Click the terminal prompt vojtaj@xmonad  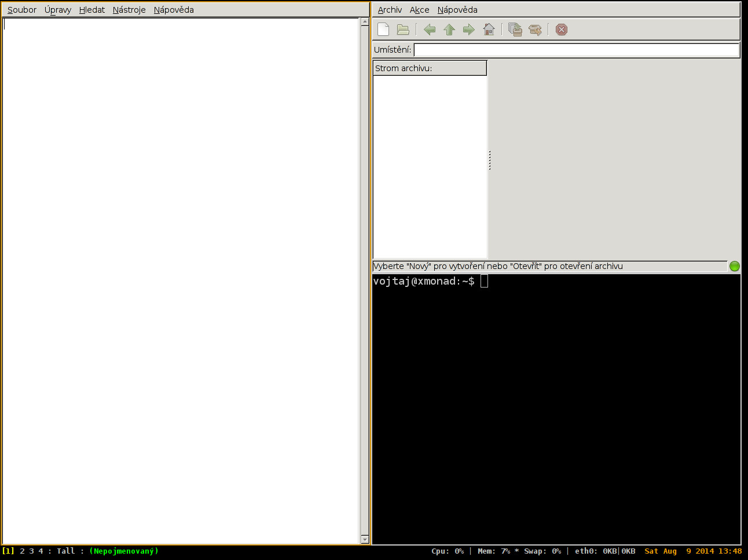(x=424, y=281)
